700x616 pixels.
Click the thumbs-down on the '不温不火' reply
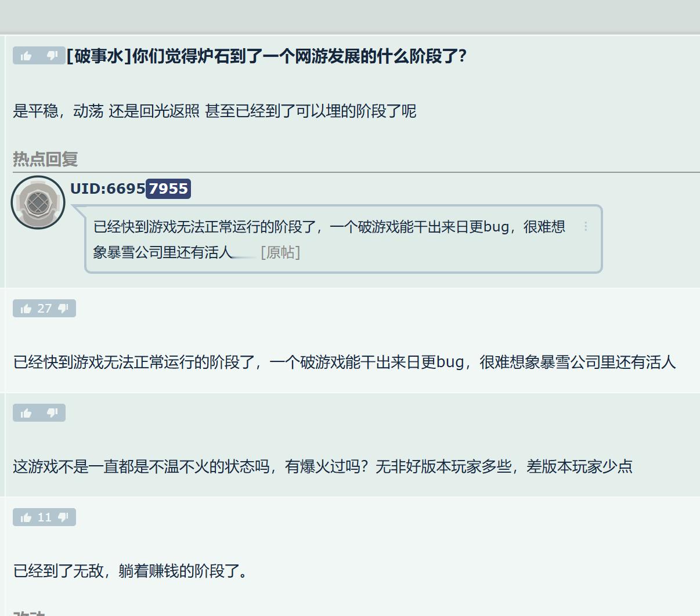click(x=52, y=412)
